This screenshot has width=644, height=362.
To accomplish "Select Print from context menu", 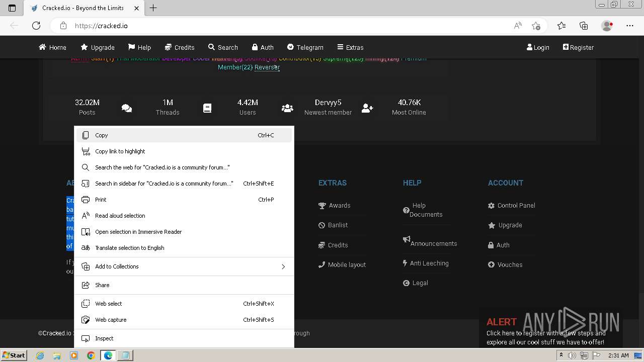I will [x=184, y=200].
